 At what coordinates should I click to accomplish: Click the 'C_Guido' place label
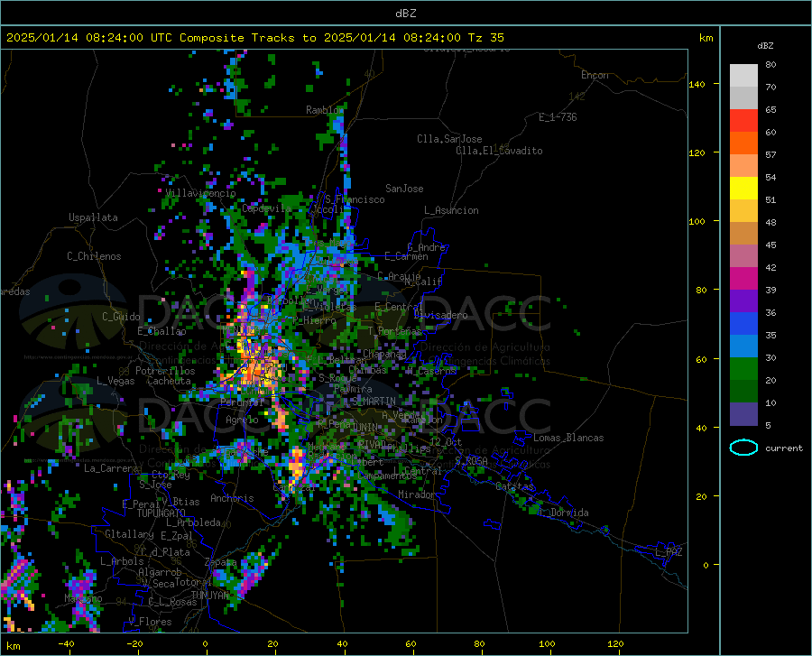point(121,317)
